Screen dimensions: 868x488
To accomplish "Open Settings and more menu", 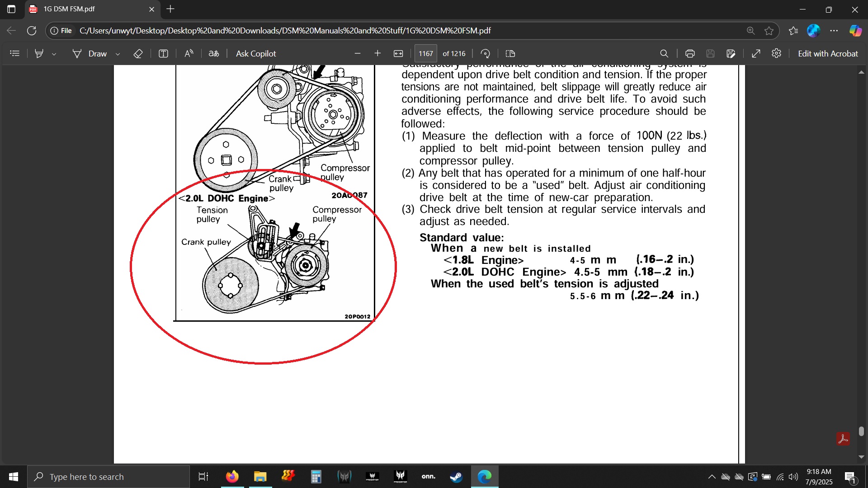I will click(834, 31).
